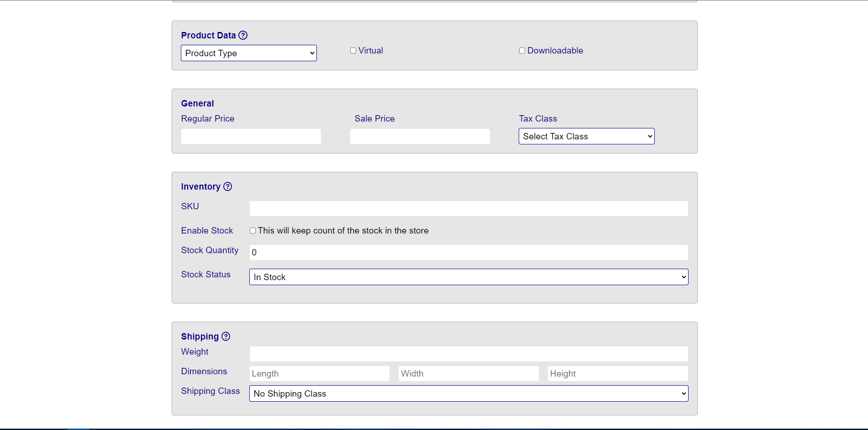
Task: Focus the Length dimension field
Action: coord(320,373)
